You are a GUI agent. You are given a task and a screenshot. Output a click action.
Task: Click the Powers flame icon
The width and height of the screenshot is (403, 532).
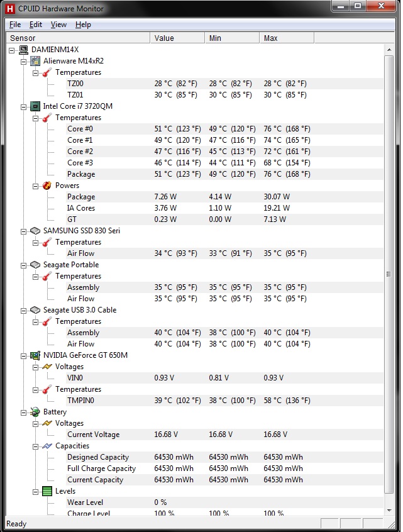click(47, 186)
